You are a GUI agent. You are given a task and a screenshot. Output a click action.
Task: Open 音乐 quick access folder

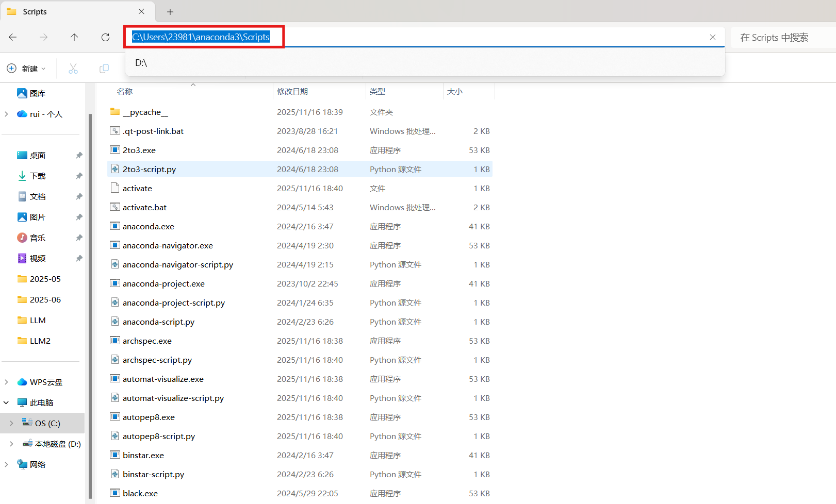click(x=38, y=238)
